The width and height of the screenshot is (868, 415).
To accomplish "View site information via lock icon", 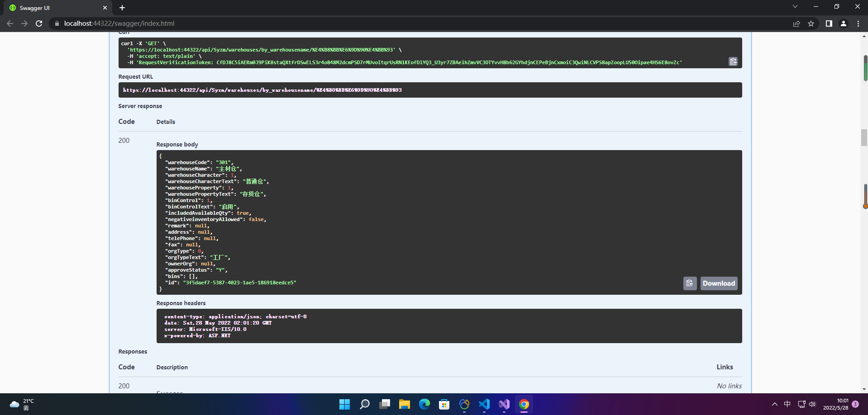I will coord(57,24).
